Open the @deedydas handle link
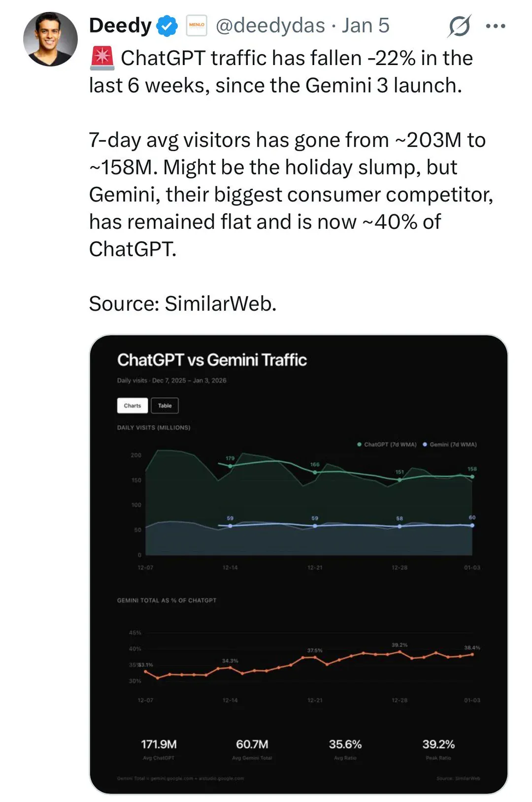The image size is (532, 802). (270, 26)
